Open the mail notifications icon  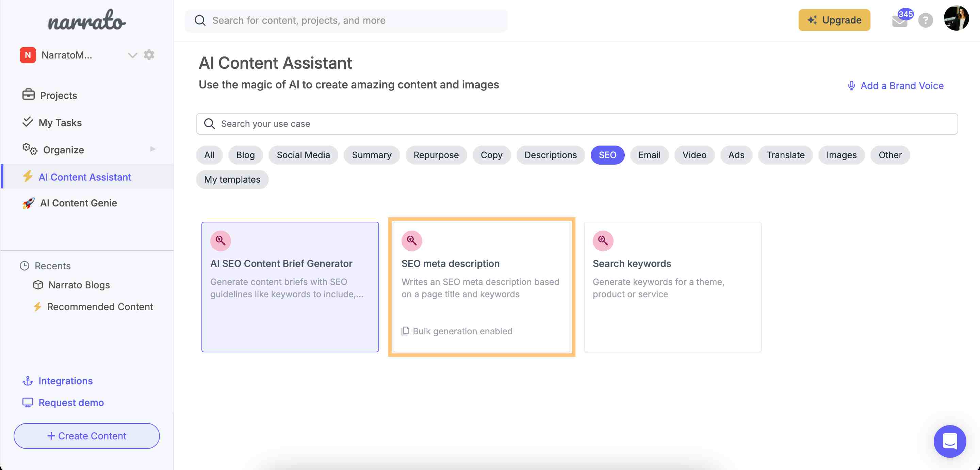click(900, 21)
